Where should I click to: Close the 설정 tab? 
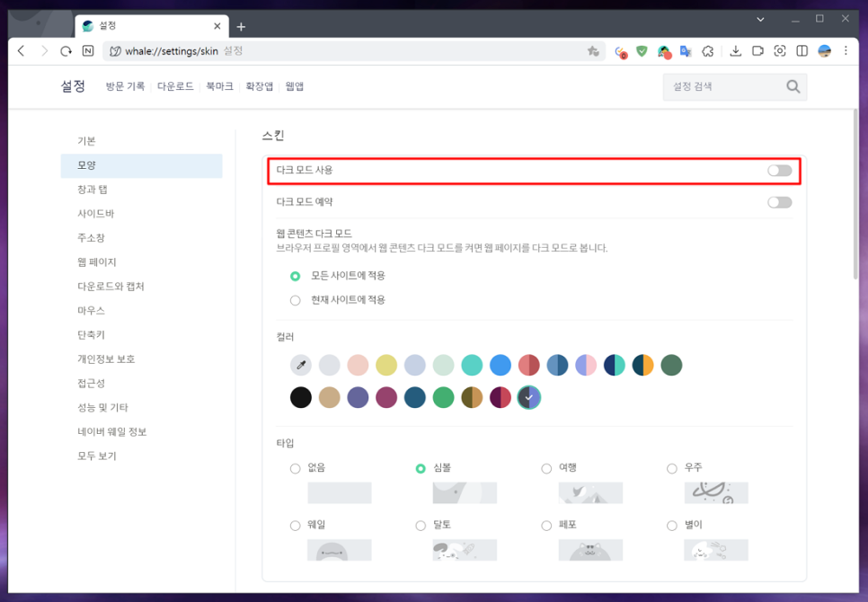click(217, 26)
